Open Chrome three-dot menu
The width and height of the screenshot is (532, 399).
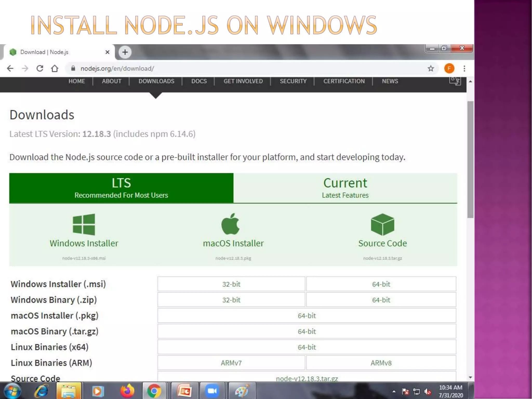click(x=464, y=69)
